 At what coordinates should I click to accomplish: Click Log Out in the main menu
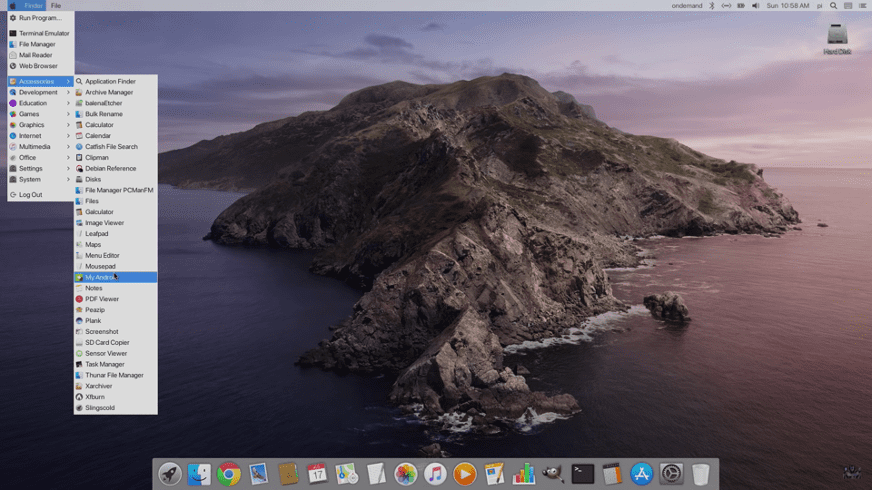point(30,195)
